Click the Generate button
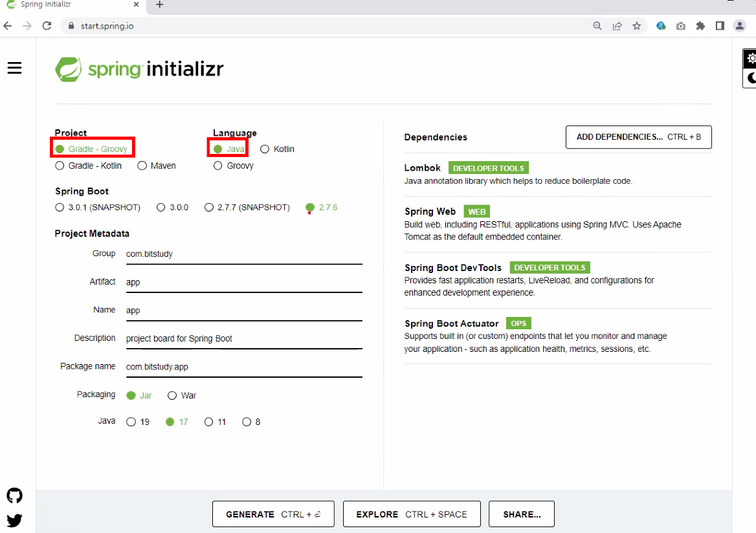This screenshot has height=533, width=756. [x=273, y=514]
